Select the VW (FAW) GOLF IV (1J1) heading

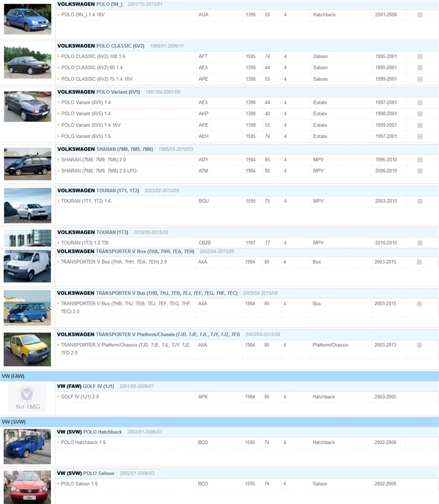click(86, 387)
